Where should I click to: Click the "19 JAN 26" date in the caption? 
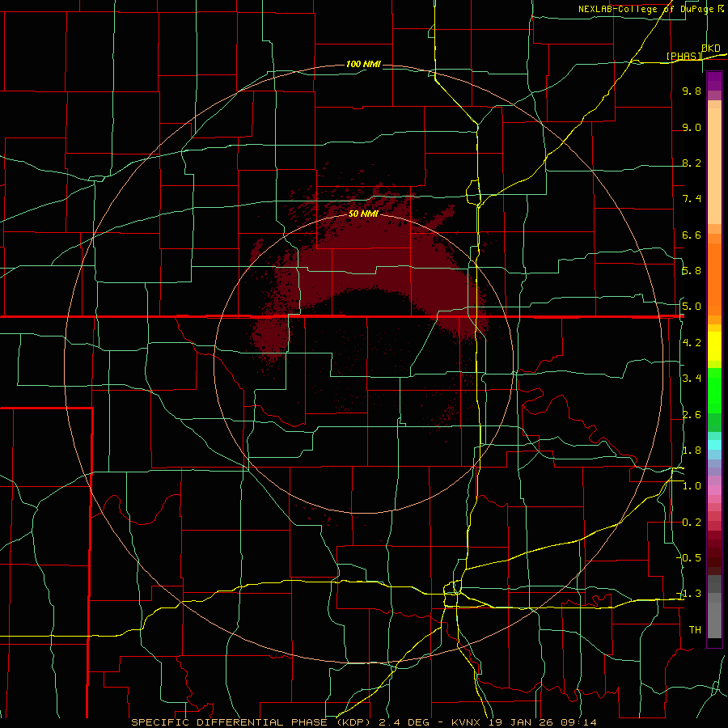522,722
